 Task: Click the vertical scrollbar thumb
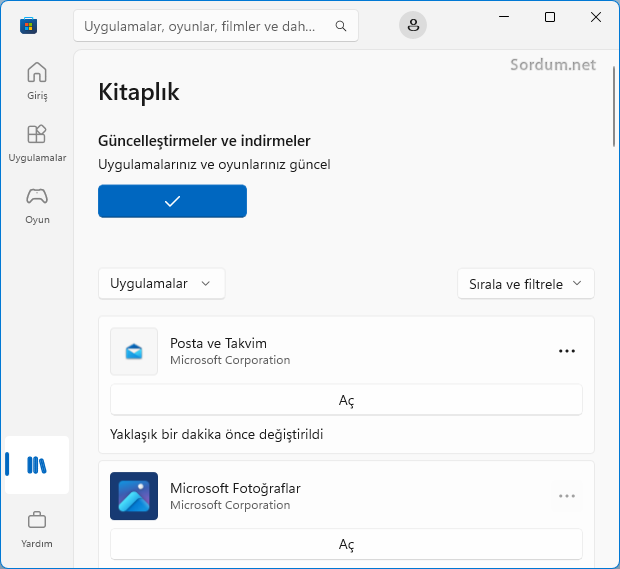(614, 107)
